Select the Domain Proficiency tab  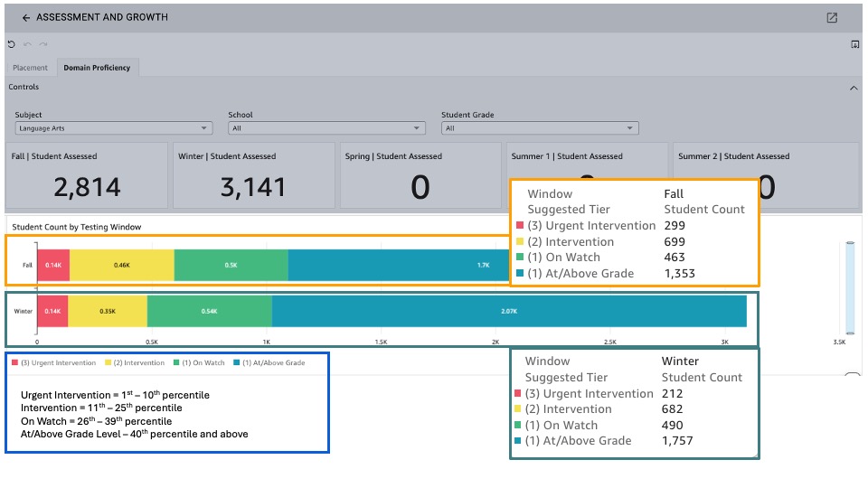coord(97,68)
